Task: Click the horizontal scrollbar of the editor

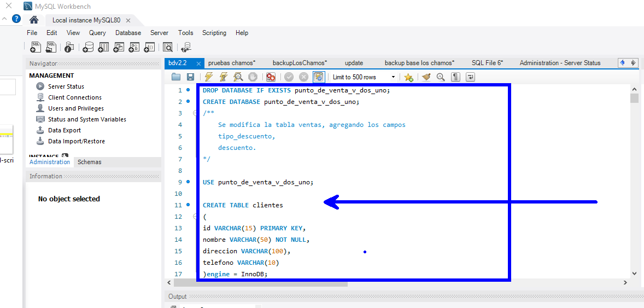Action: pyautogui.click(x=260, y=283)
